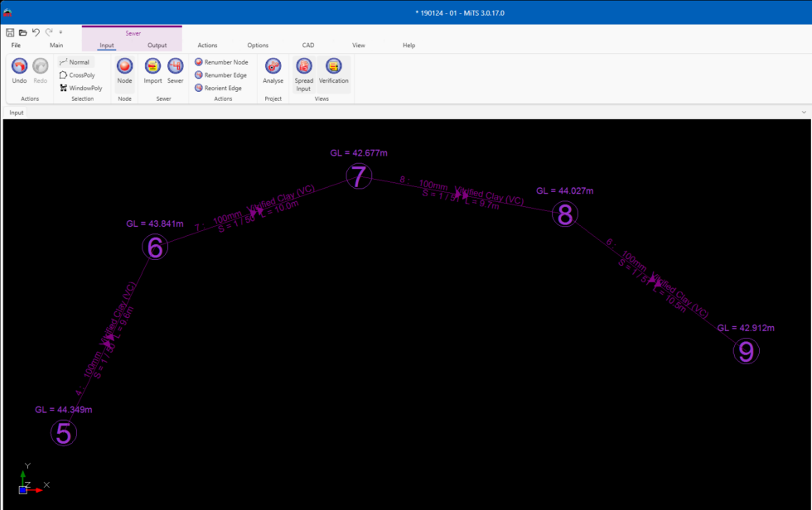The image size is (812, 510).
Task: Click Renumber Node button
Action: [221, 62]
